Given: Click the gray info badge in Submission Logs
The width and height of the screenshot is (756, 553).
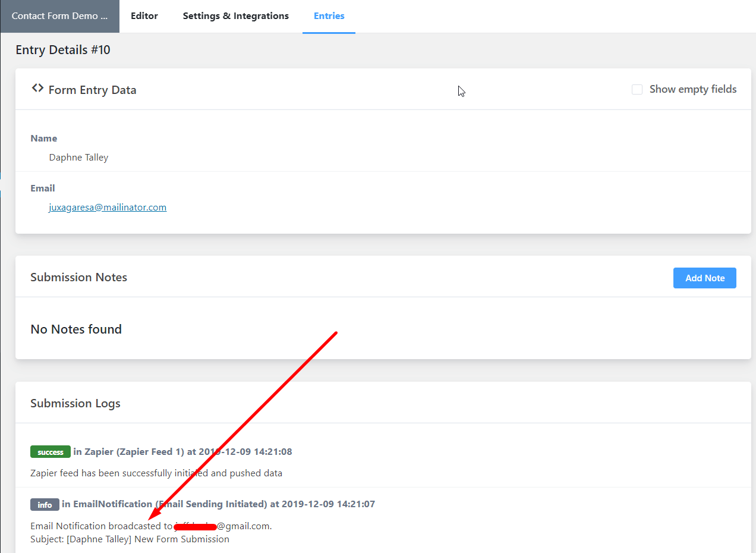Looking at the screenshot, I should click(x=45, y=504).
